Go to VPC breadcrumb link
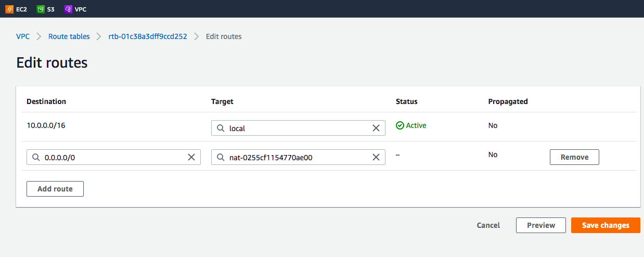 coord(23,36)
